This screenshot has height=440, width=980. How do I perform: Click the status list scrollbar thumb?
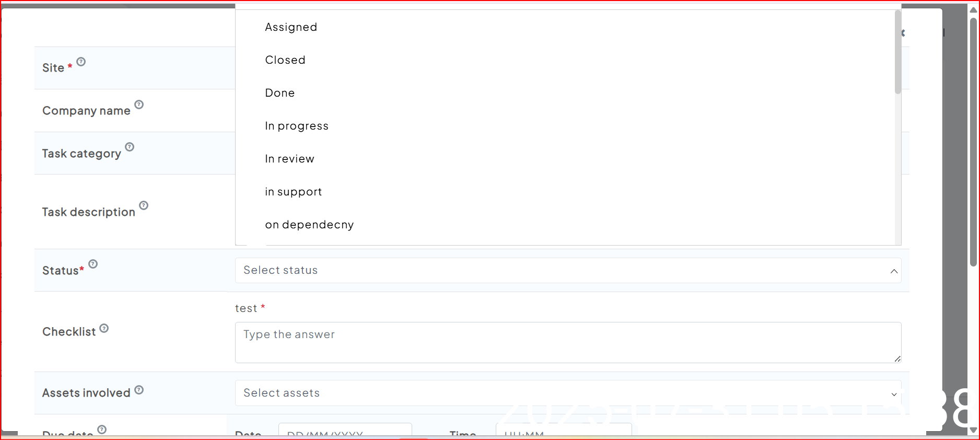coord(898,52)
